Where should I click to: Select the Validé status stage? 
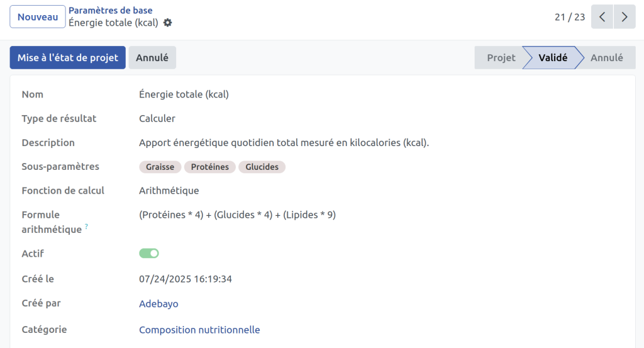click(x=553, y=57)
